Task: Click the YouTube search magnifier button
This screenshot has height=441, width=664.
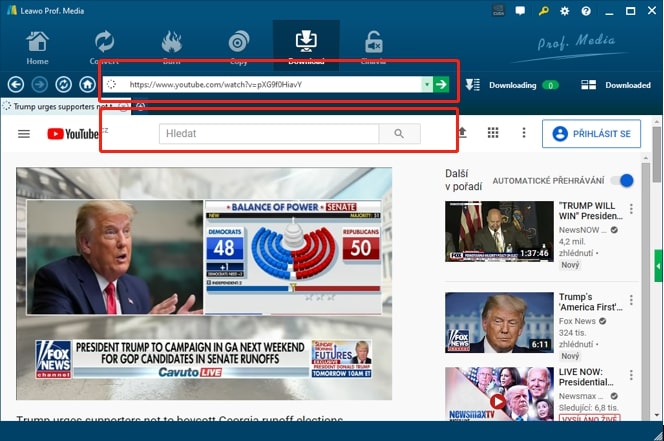Action: 399,134
